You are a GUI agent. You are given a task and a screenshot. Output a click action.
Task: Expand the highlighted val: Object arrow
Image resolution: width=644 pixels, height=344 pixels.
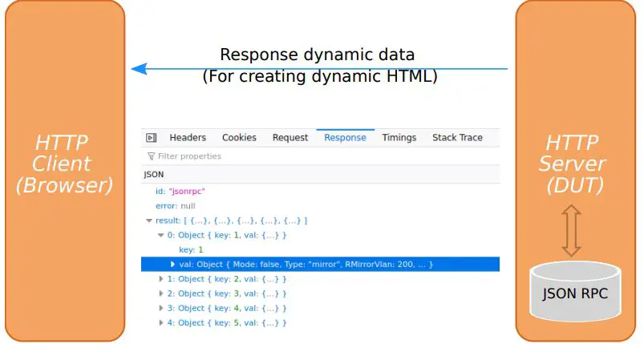pyautogui.click(x=172, y=265)
